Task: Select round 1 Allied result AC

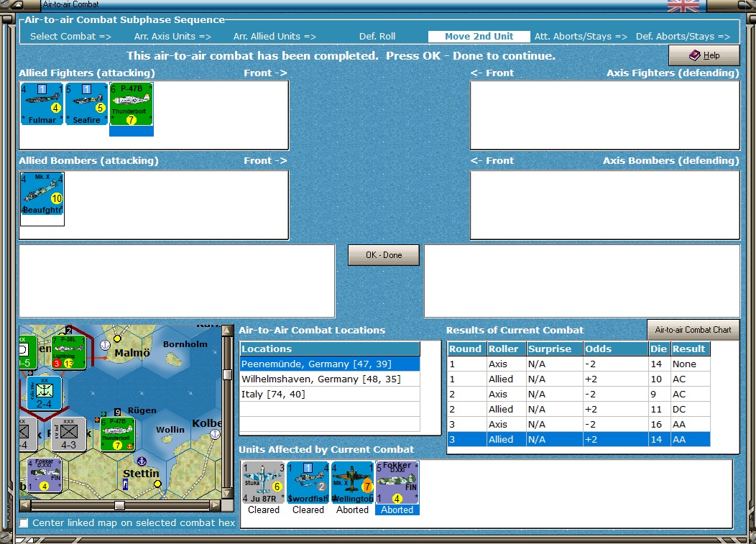Action: click(691, 379)
